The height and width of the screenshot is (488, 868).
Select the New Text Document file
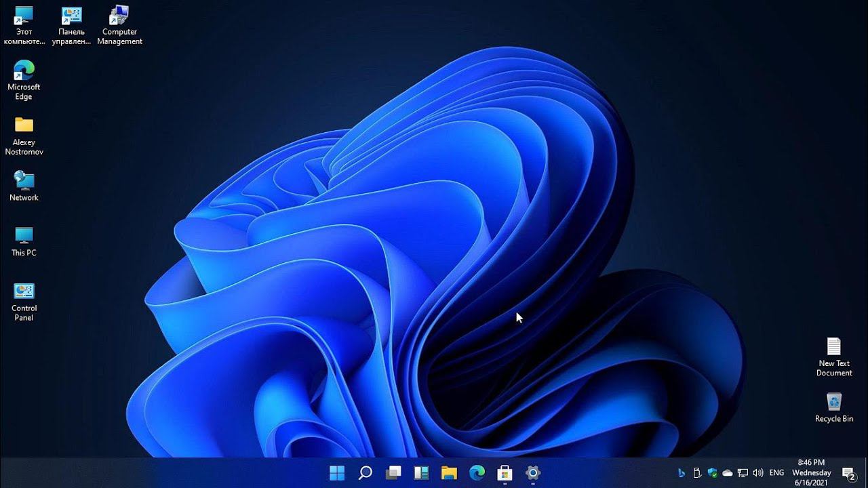click(x=834, y=357)
